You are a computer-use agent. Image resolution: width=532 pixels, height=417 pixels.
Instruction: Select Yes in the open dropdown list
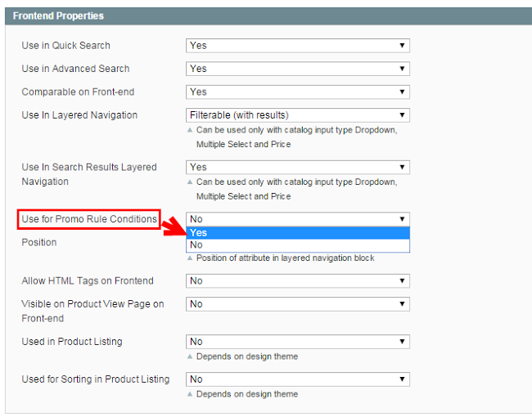pyautogui.click(x=298, y=232)
